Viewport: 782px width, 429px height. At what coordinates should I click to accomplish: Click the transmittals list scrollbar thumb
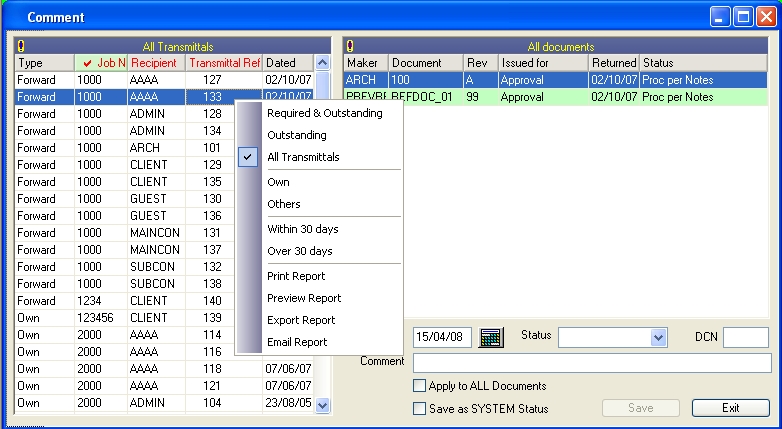(323, 86)
